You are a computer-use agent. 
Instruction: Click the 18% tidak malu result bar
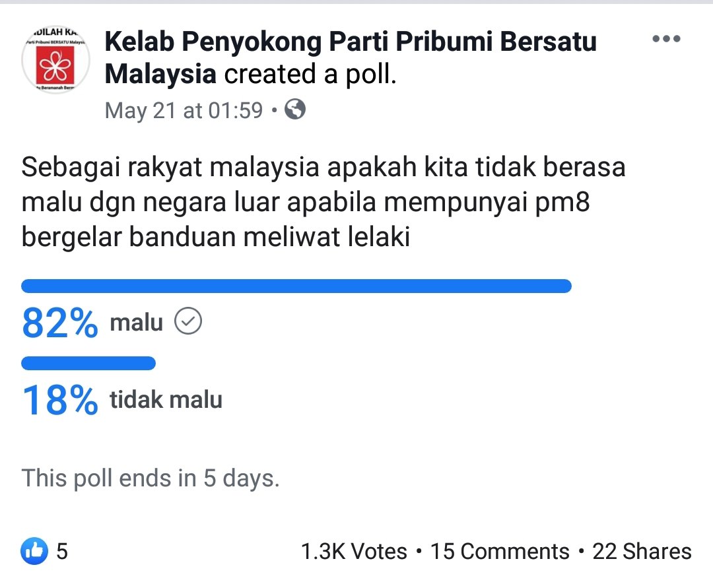click(x=88, y=363)
